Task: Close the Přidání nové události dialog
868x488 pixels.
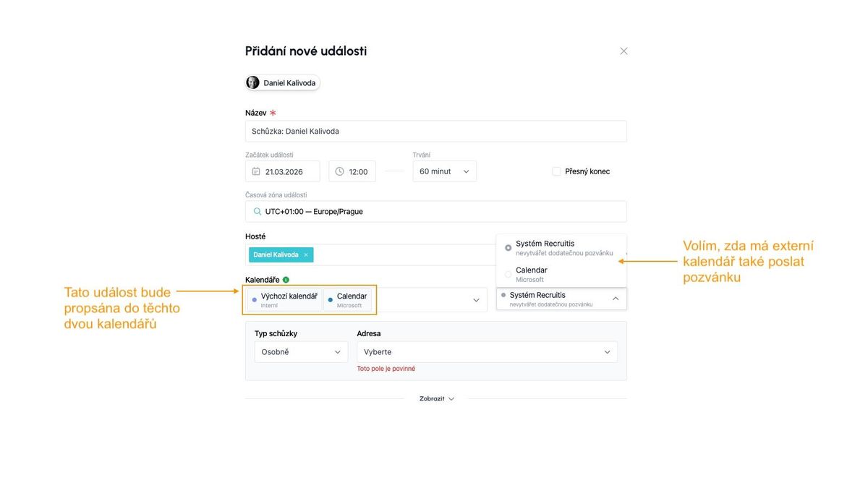Action: point(624,51)
